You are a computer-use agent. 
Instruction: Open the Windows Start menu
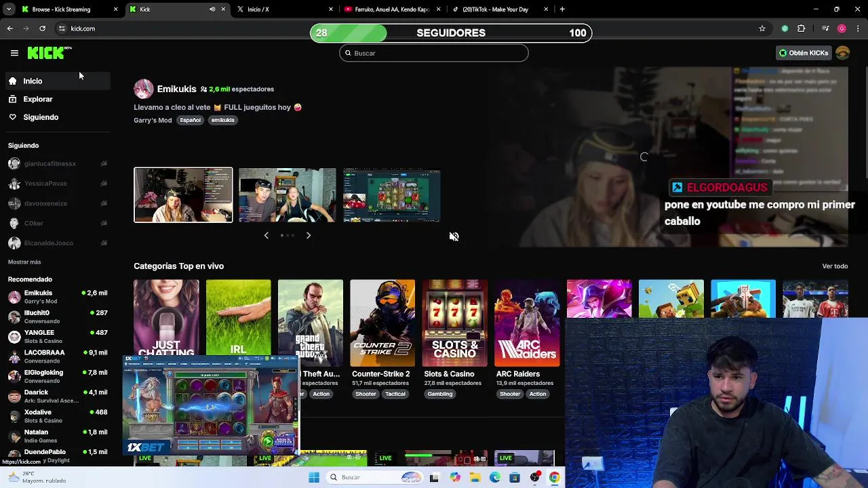click(314, 477)
